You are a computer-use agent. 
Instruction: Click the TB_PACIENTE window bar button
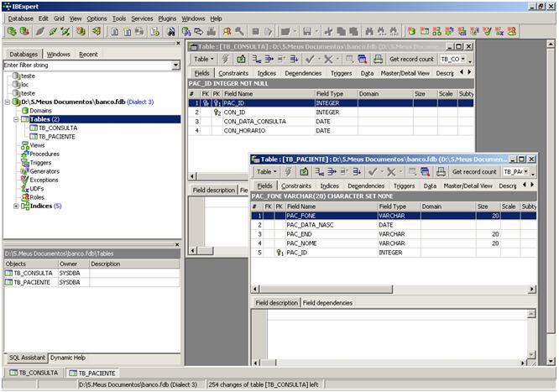(x=91, y=372)
